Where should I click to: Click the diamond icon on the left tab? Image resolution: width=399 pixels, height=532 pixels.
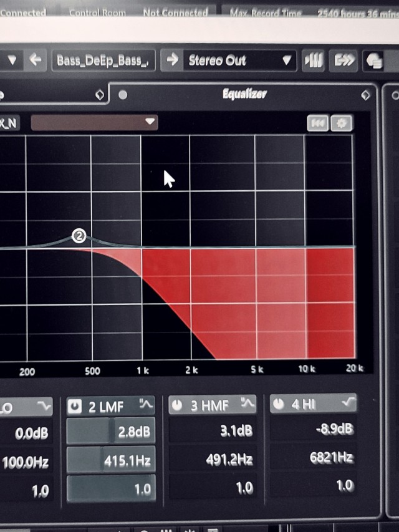point(100,95)
